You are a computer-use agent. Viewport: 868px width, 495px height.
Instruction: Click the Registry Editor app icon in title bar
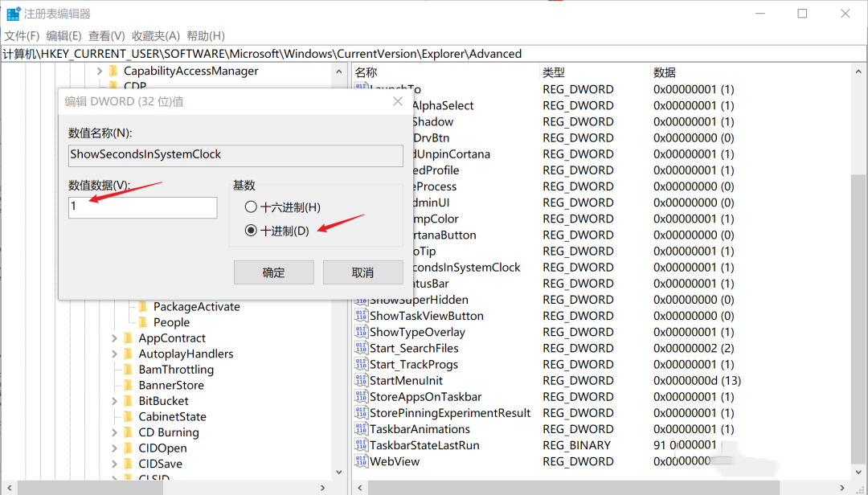[13, 14]
